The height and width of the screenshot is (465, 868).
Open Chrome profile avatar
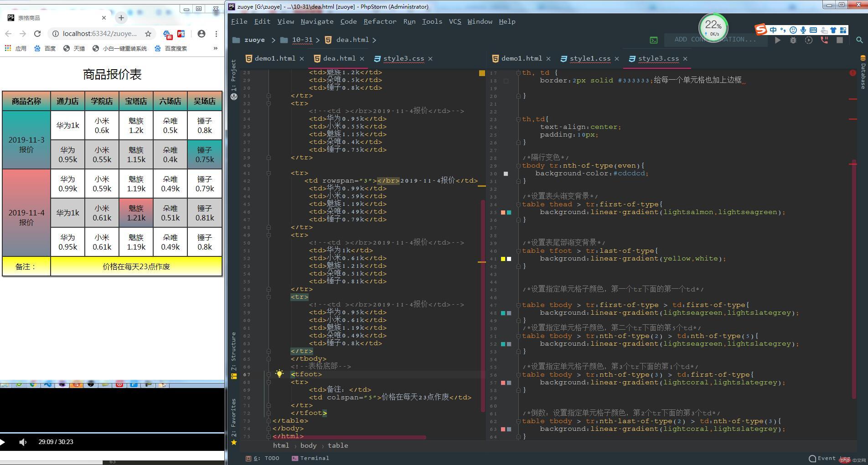pyautogui.click(x=201, y=34)
